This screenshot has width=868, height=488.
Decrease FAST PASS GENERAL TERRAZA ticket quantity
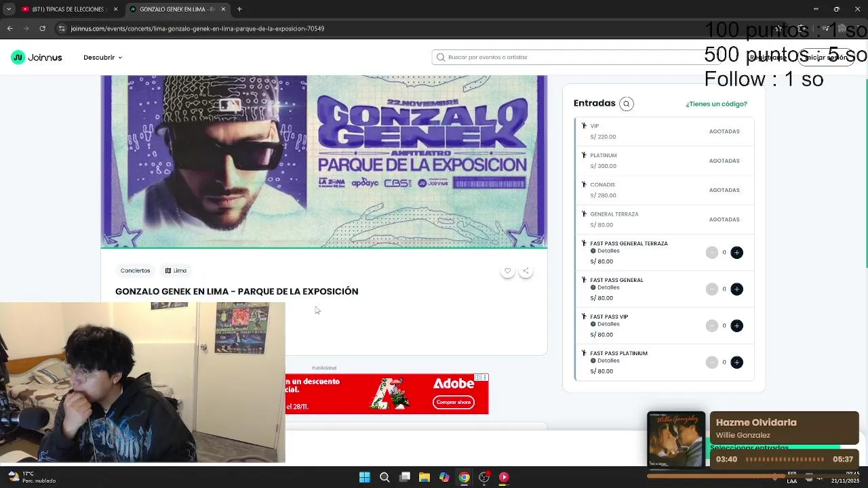pos(711,252)
